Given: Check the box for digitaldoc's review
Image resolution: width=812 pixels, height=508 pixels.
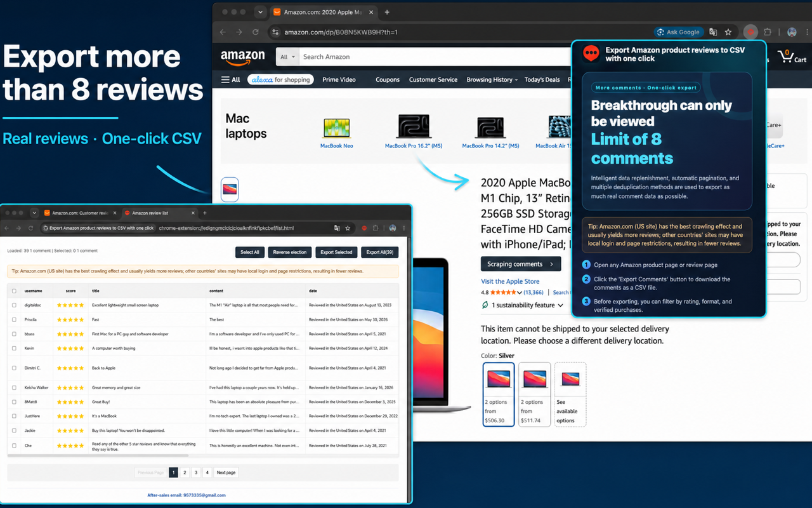Looking at the screenshot, I should [x=14, y=305].
